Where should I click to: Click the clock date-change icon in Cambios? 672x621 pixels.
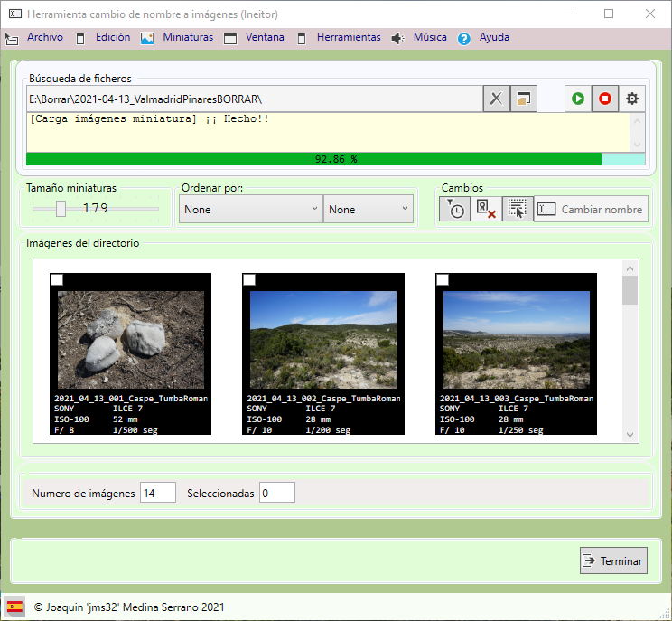pos(455,209)
